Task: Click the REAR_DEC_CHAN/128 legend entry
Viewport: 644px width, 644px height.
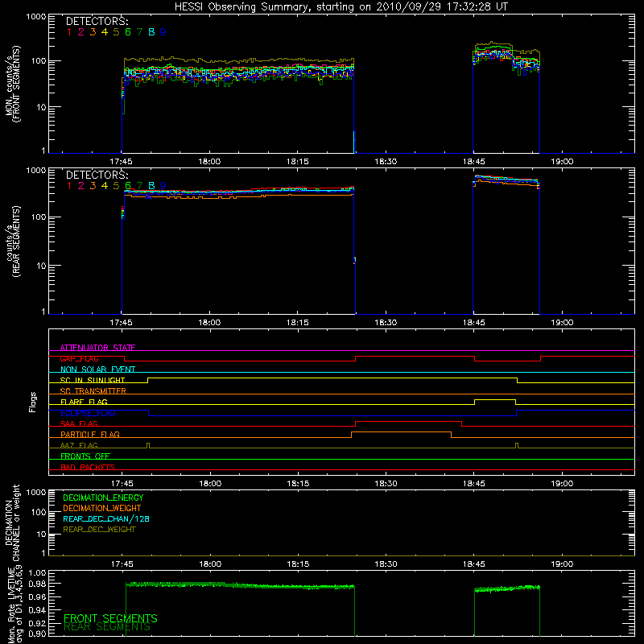Action: (x=106, y=518)
